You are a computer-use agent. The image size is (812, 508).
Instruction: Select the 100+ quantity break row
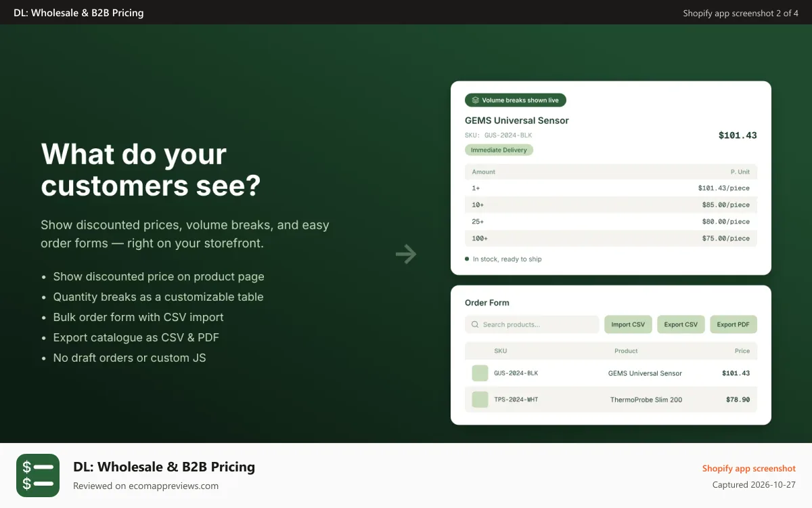611,238
